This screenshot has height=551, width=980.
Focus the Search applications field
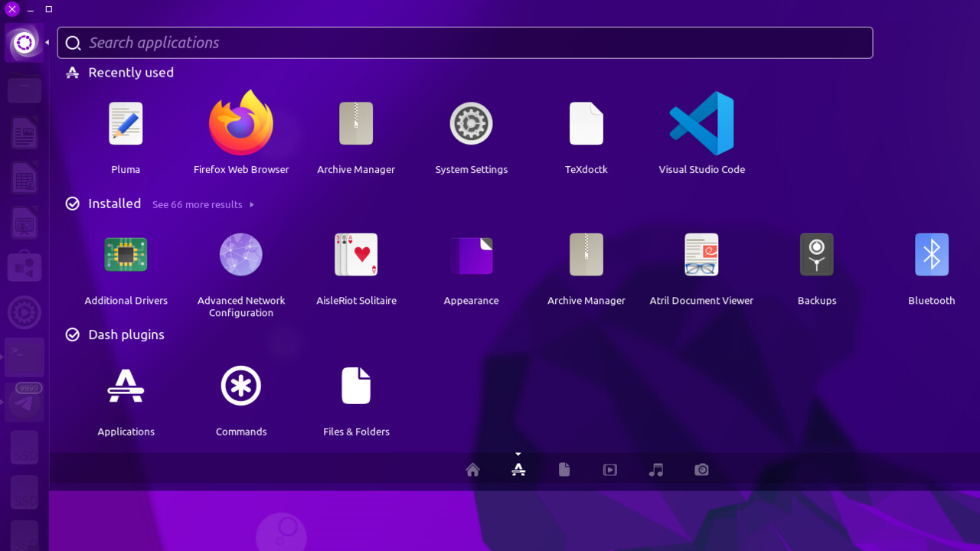tap(465, 43)
